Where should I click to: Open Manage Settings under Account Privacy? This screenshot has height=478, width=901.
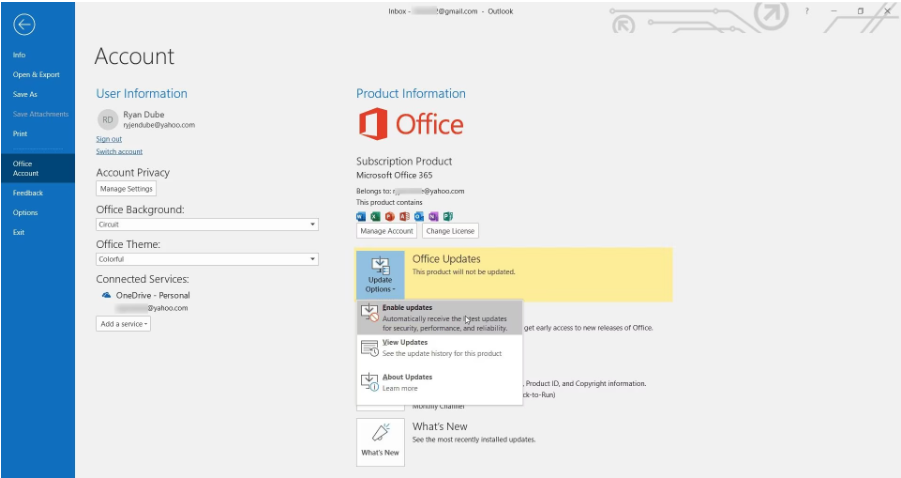click(x=126, y=188)
